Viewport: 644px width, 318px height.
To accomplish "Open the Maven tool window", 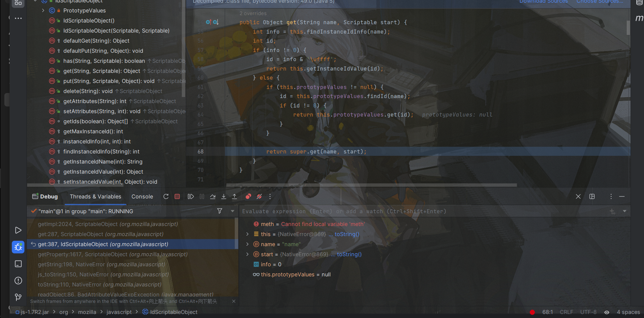I will pyautogui.click(x=639, y=18).
